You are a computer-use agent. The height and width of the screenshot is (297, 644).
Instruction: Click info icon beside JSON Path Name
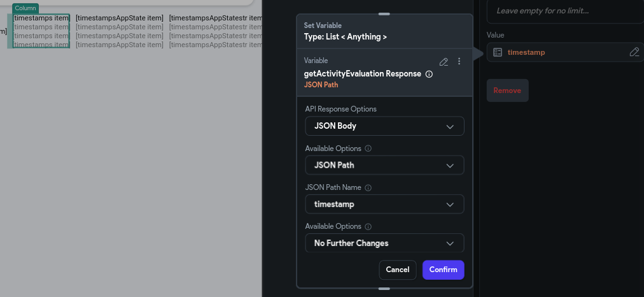click(368, 187)
